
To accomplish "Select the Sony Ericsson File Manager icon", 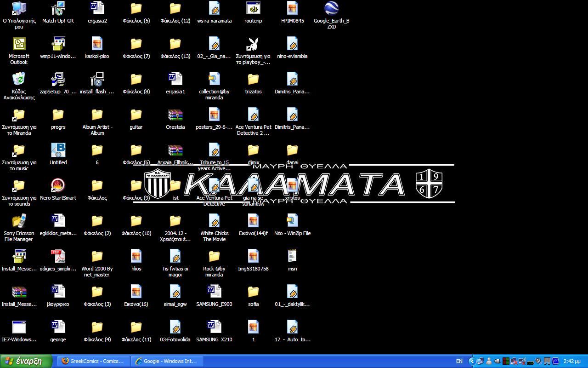I will coord(19,221).
